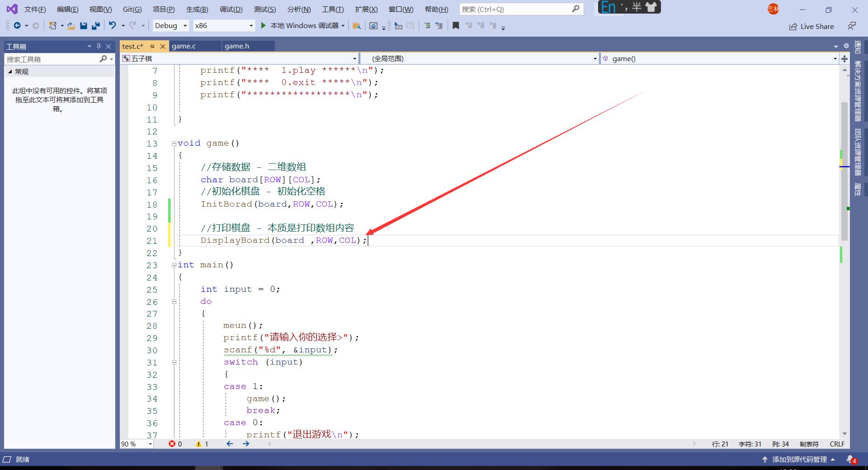The width and height of the screenshot is (868, 470).
Task: Close the toolbox panel
Action: (108, 46)
